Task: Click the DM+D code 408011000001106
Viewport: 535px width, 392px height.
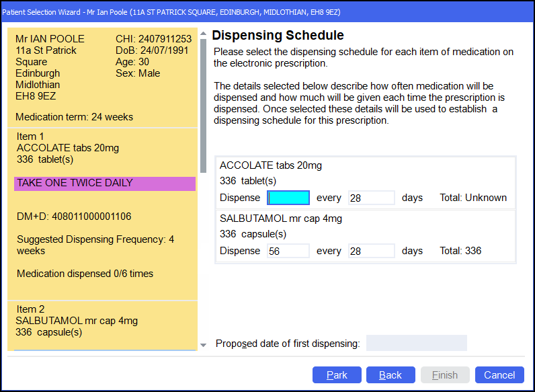Action: [74, 217]
